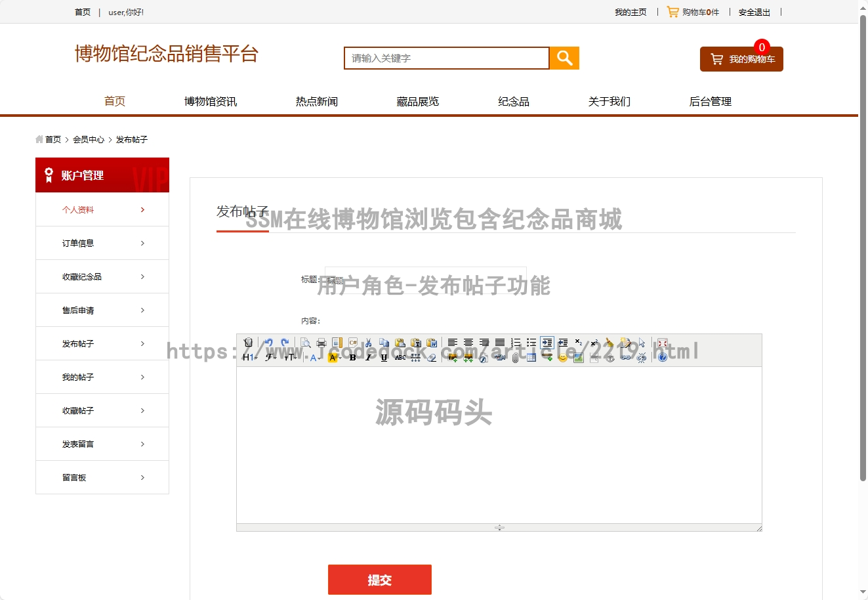868x600 pixels.
Task: Click the copy icon in editor toolbar
Action: point(384,343)
